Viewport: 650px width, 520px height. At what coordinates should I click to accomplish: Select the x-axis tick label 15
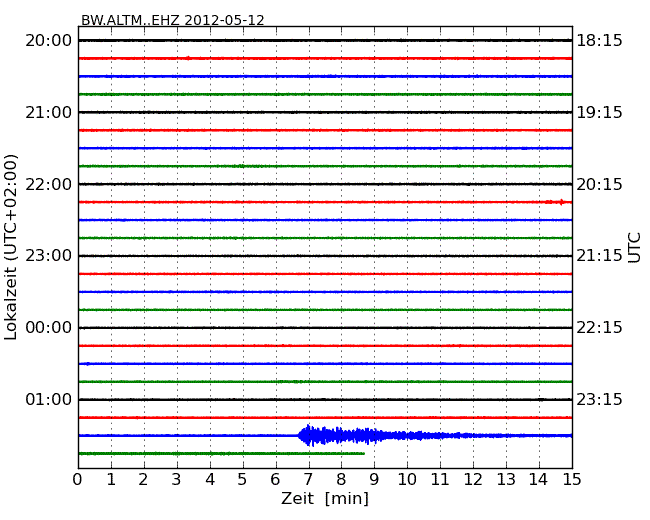pyautogui.click(x=572, y=479)
